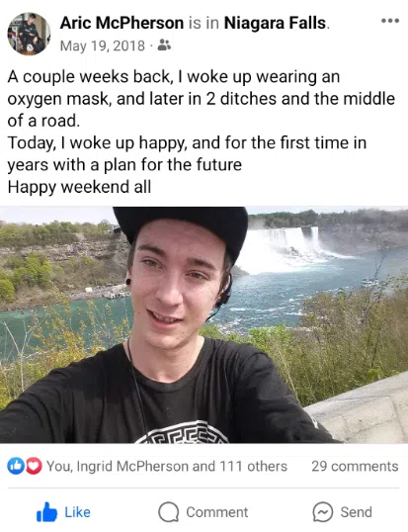Click the May 19, 2018 timestamp
Viewport: 408px width, 532px height.
tap(103, 45)
